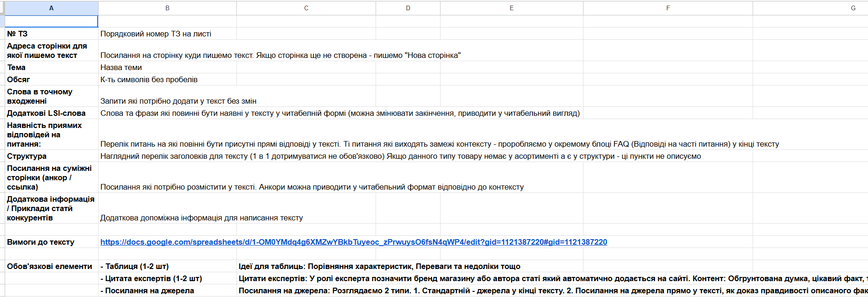Select 'Адреса сторінки для якої пишемо текст' cell
This screenshot has height=297, width=868.
pos(51,50)
